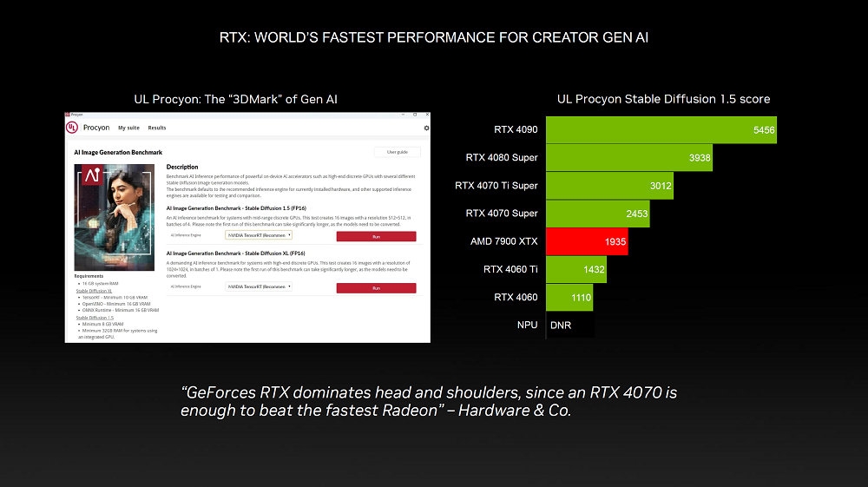This screenshot has height=487, width=868.
Task: Click the red AI badge on benchmark image
Action: (92, 174)
